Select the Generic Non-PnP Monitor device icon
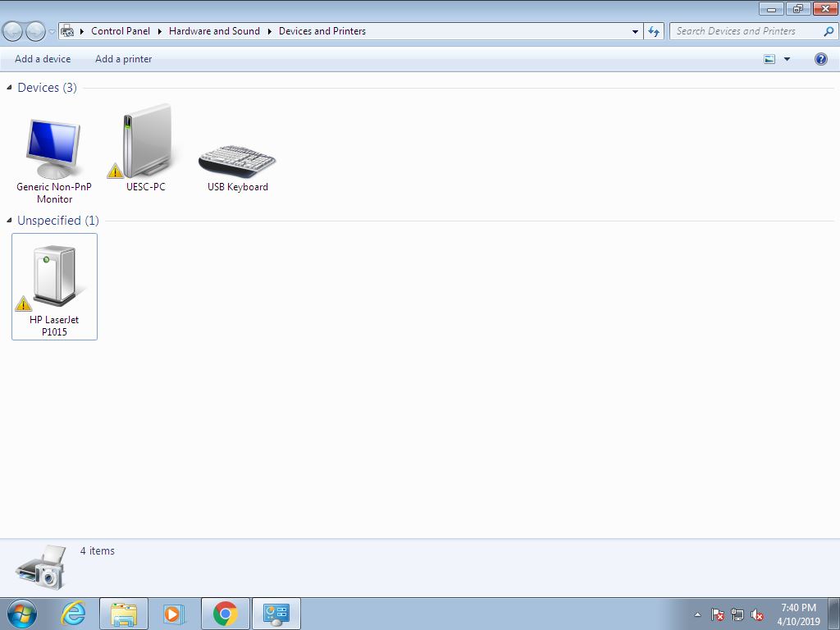Image resolution: width=840 pixels, height=630 pixels. click(x=53, y=149)
